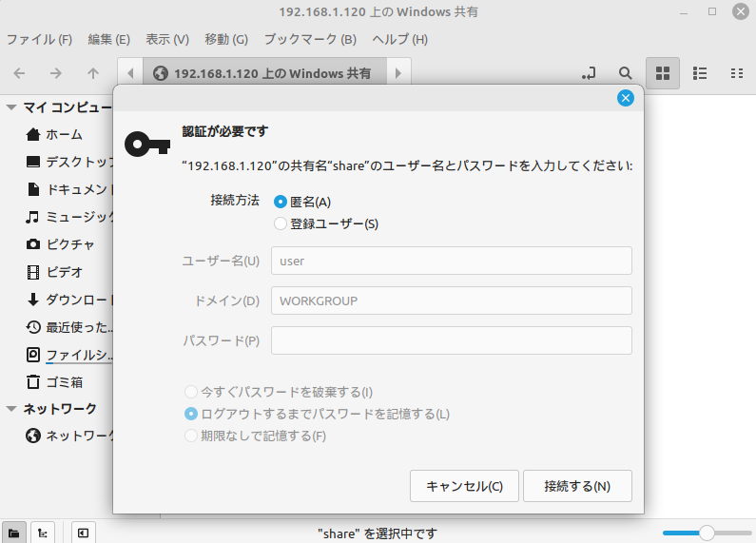The image size is (756, 543).
Task: Open the ヘルプ(H) menu
Action: click(x=399, y=39)
